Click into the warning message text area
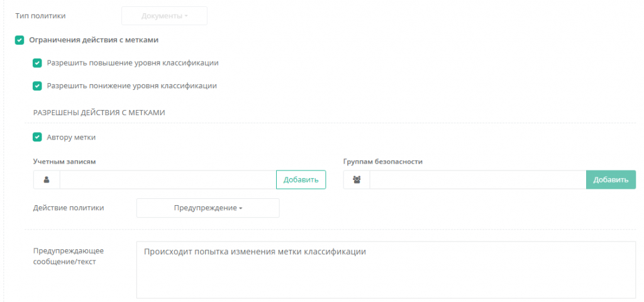Viewport: 644px width, 302px height. pyautogui.click(x=386, y=269)
